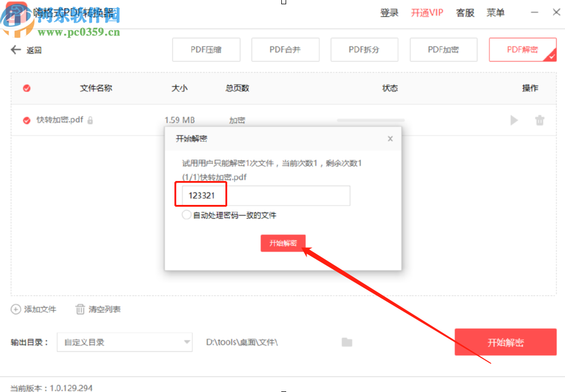Click the 添加文件 plus icon
The image size is (565, 392).
pos(14,310)
